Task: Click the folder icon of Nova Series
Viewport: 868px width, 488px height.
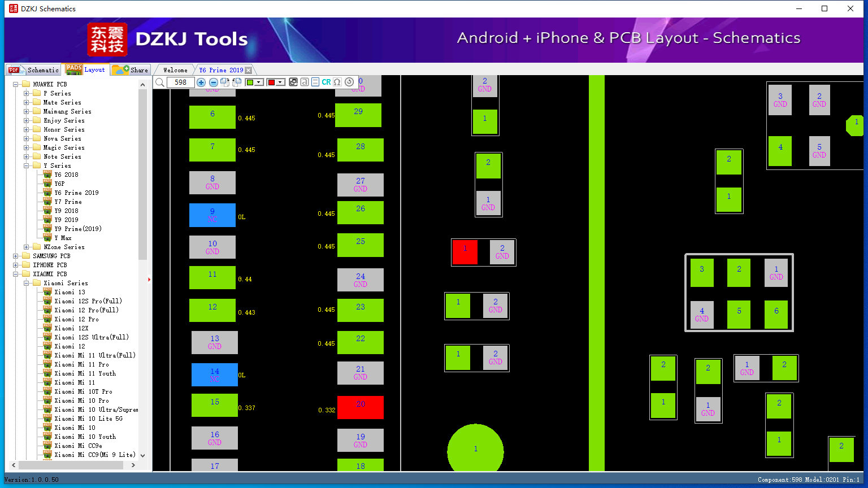Action: pos(37,138)
